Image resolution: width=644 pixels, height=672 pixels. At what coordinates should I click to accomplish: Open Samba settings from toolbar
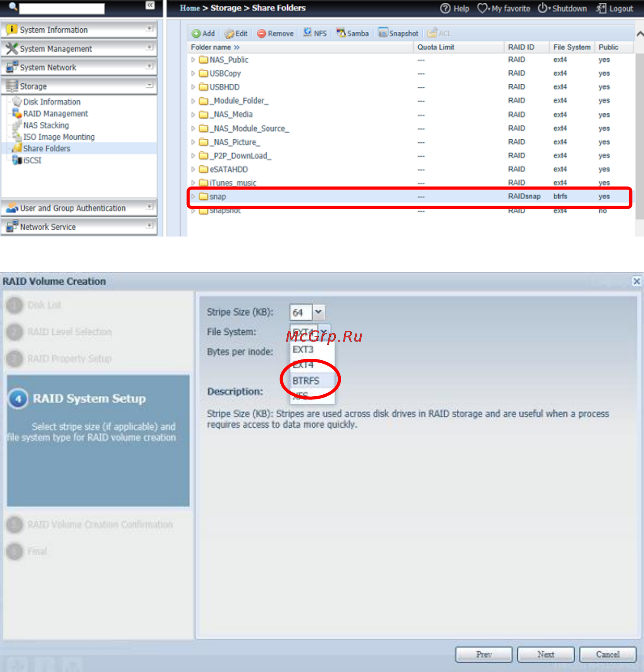click(352, 33)
